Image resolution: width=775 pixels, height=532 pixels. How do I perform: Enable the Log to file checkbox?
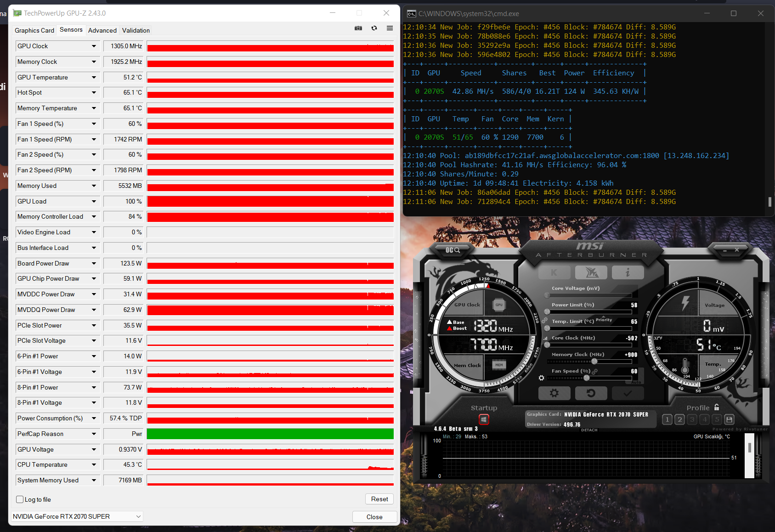point(20,499)
